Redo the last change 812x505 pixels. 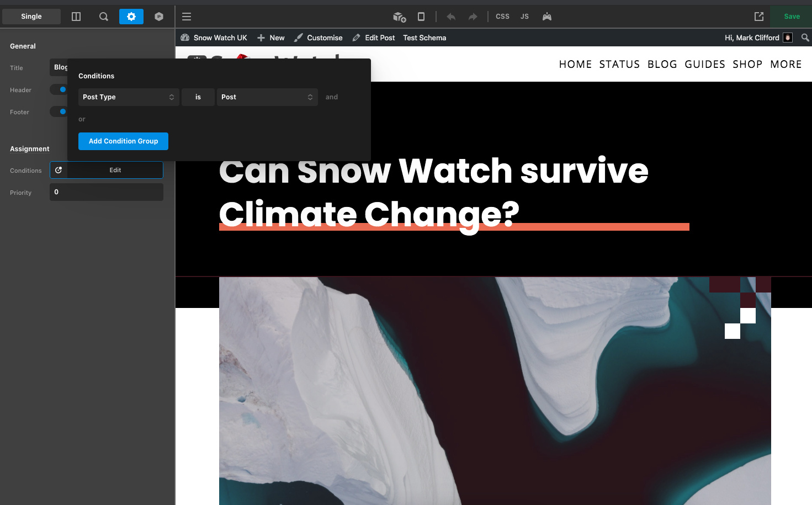473,17
